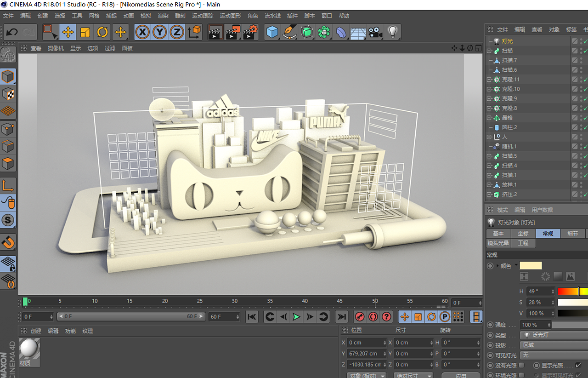The image size is (588, 378).
Task: Open the 类型 light type dropdown
Action: (554, 335)
